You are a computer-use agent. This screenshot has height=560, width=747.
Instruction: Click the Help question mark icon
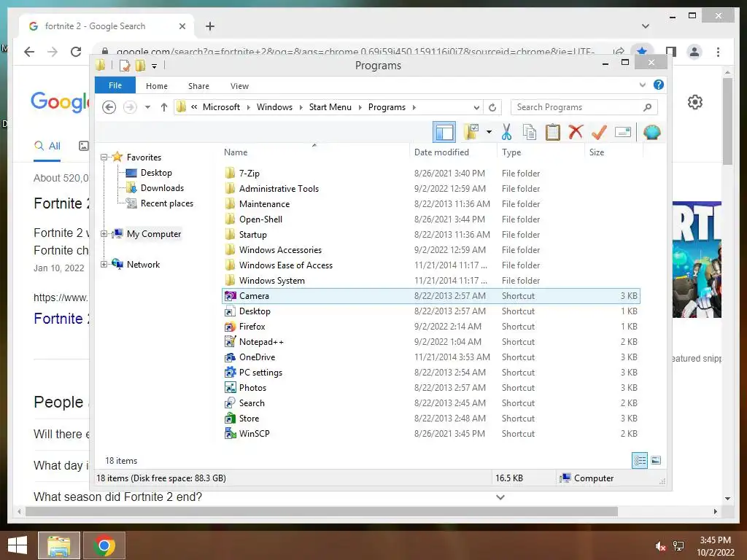(659, 85)
